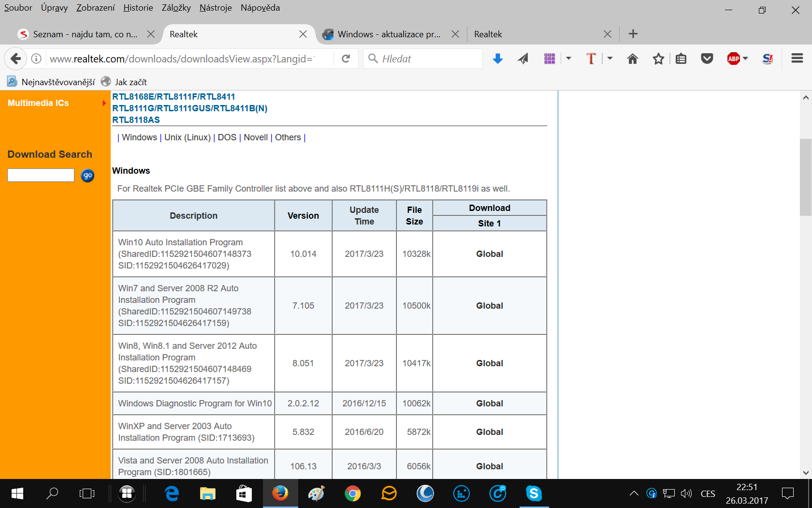Image resolution: width=812 pixels, height=508 pixels.
Task: Jump to the DOS drivers section
Action: coord(227,137)
